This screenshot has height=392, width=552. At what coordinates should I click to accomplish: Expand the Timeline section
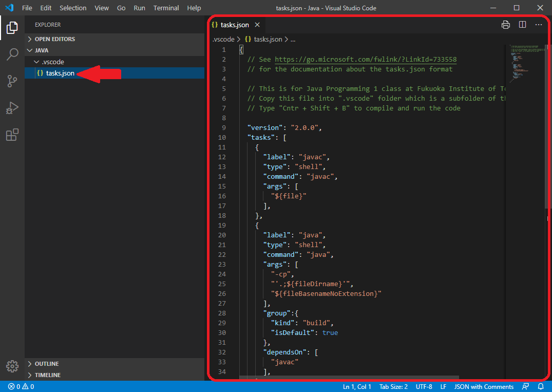tap(115, 375)
